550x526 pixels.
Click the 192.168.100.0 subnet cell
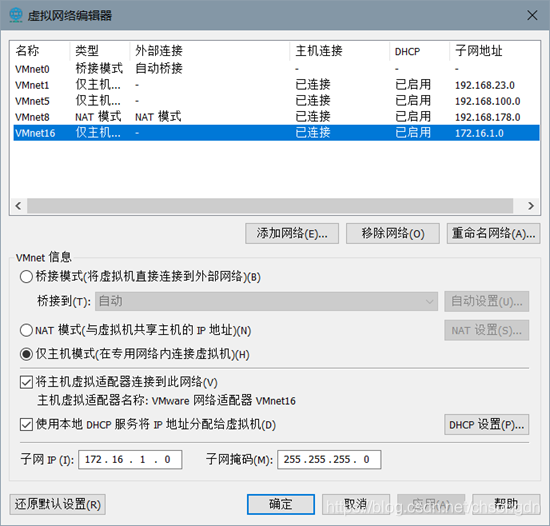[487, 101]
